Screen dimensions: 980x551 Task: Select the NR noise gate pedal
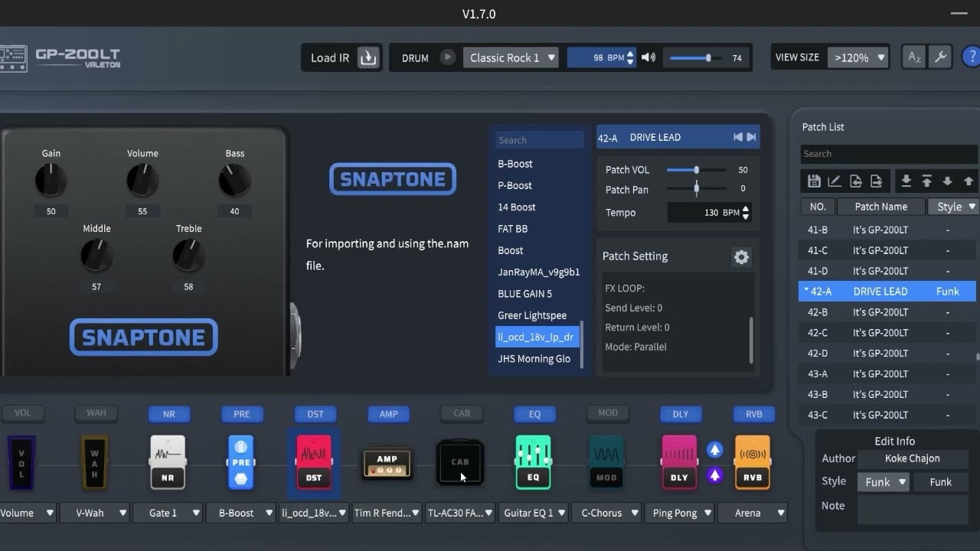pyautogui.click(x=168, y=462)
